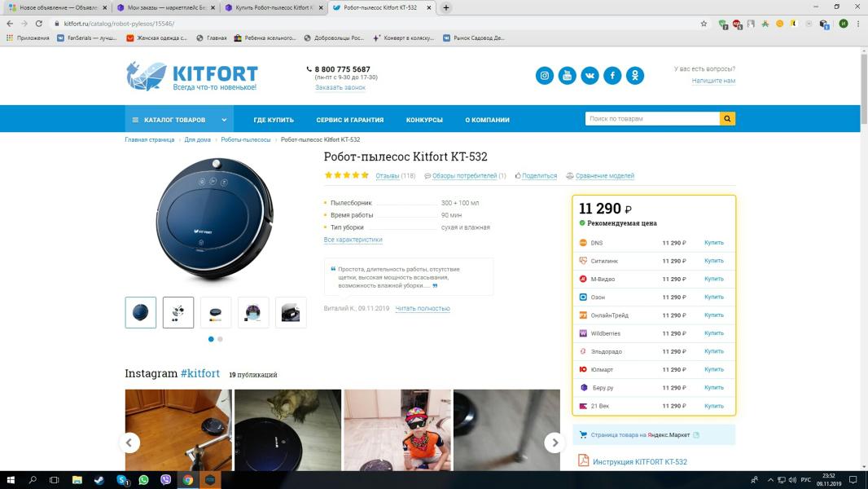
Task: Click inside Поиск по товарам field
Action: pos(652,118)
